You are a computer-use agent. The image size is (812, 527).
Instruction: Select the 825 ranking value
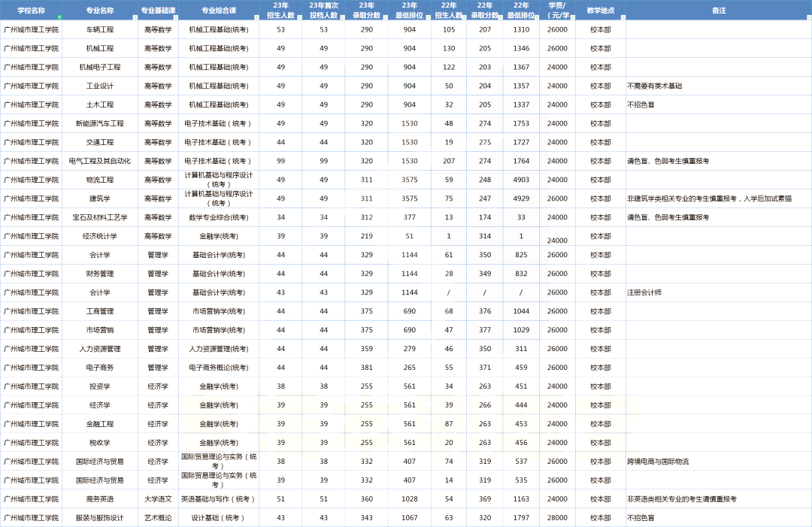pyautogui.click(x=521, y=255)
